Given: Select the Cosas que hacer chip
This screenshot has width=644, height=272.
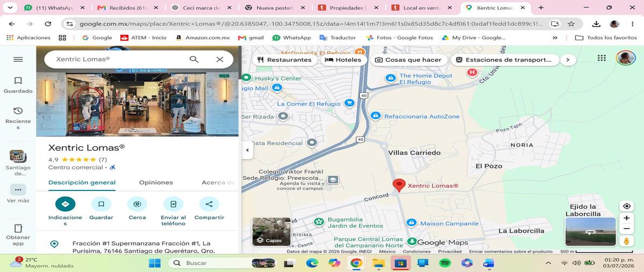Looking at the screenshot, I should [x=408, y=60].
